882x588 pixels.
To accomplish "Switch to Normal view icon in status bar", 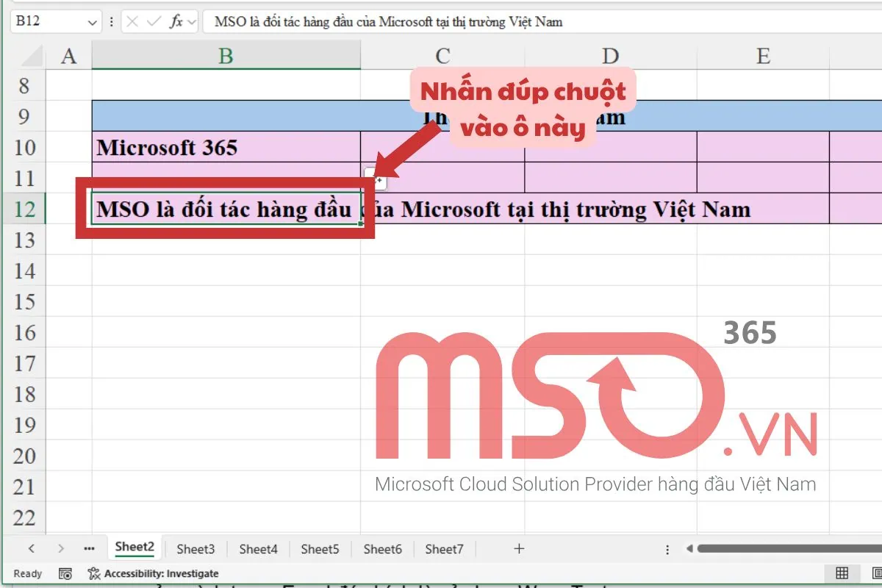I will tap(842, 573).
